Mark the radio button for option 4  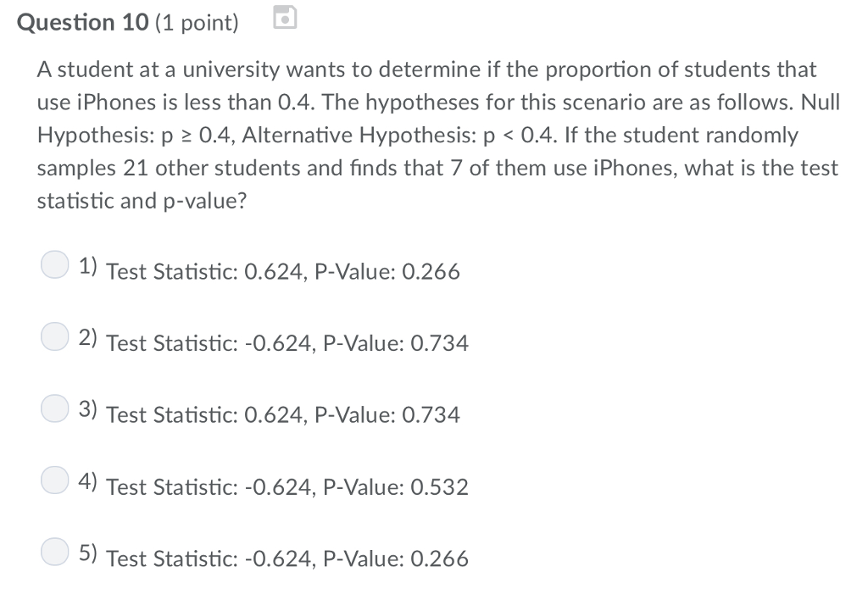(55, 480)
